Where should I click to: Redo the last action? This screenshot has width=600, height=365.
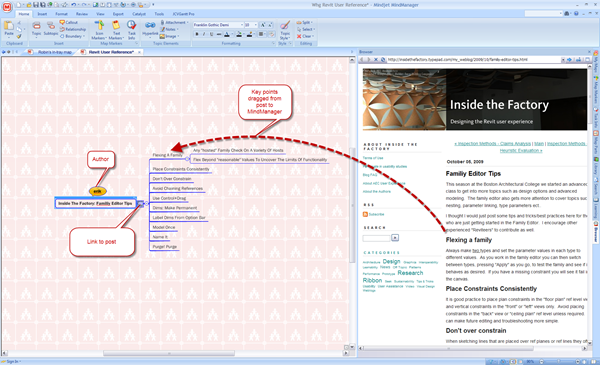(85, 5)
